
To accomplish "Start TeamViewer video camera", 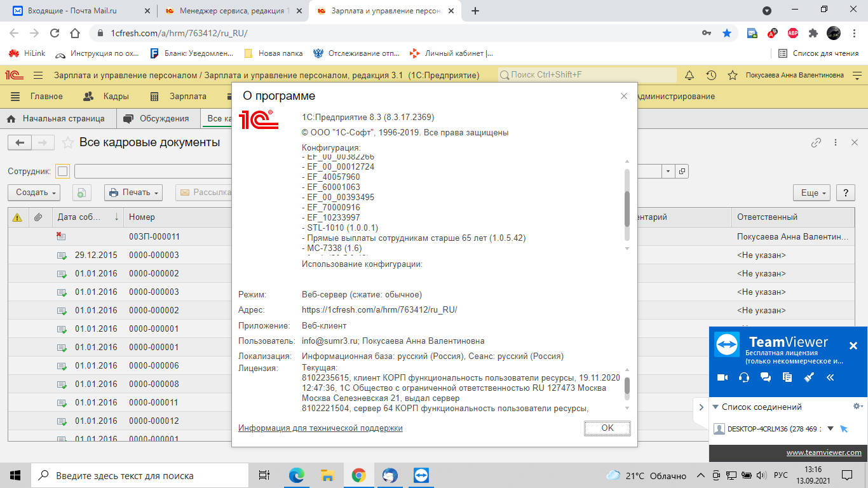I will click(x=722, y=377).
